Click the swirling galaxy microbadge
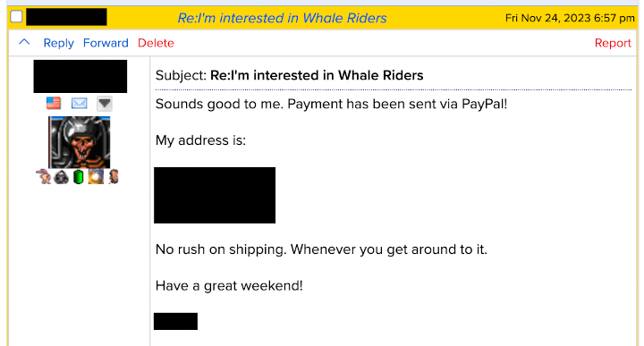This screenshot has height=346, width=644. (96, 177)
